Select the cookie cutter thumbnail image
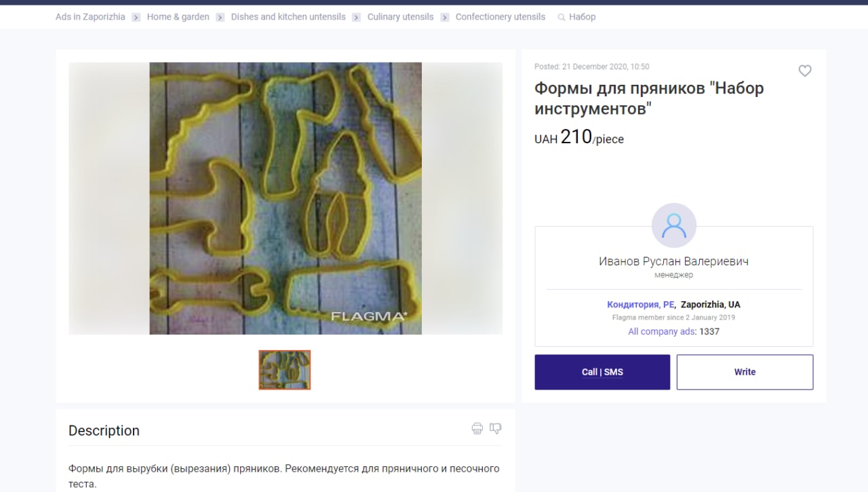 click(x=285, y=370)
